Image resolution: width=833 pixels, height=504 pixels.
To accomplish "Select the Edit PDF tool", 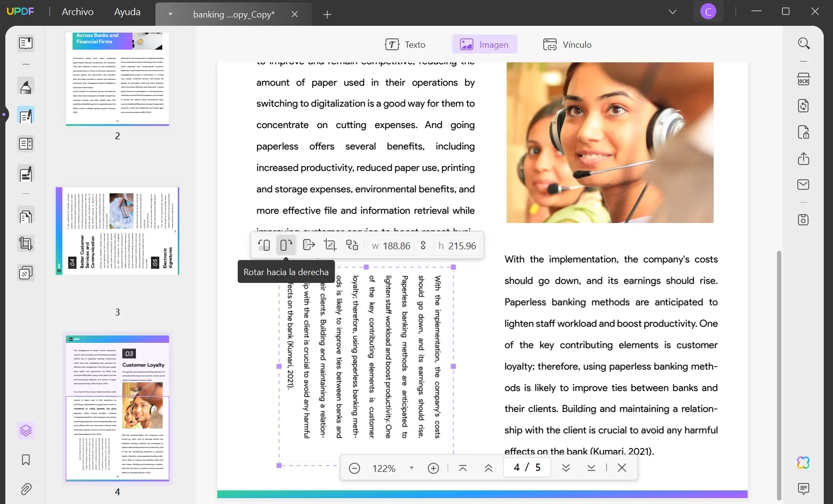I will point(26,116).
